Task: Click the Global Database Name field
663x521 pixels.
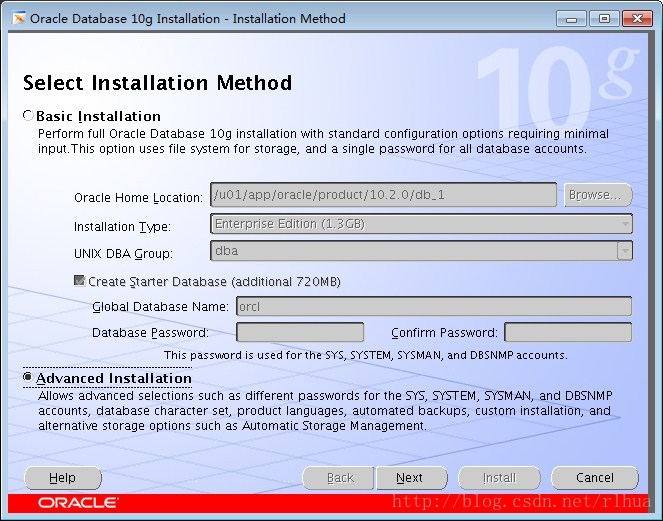Action: (x=434, y=306)
